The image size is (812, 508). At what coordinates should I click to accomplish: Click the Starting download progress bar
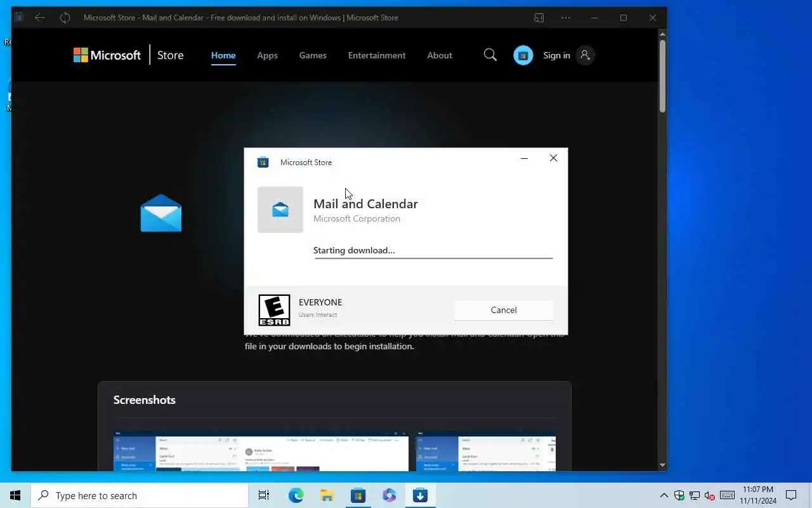point(433,258)
